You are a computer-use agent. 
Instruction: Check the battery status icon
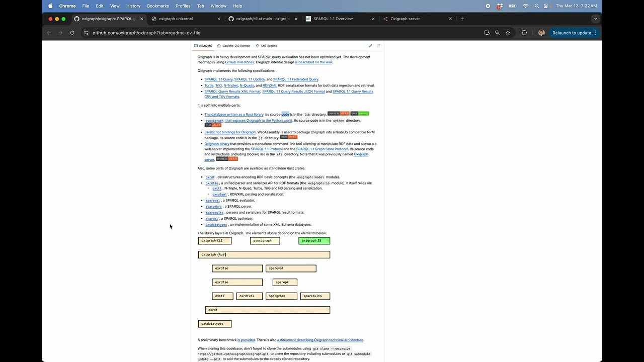pos(513,6)
